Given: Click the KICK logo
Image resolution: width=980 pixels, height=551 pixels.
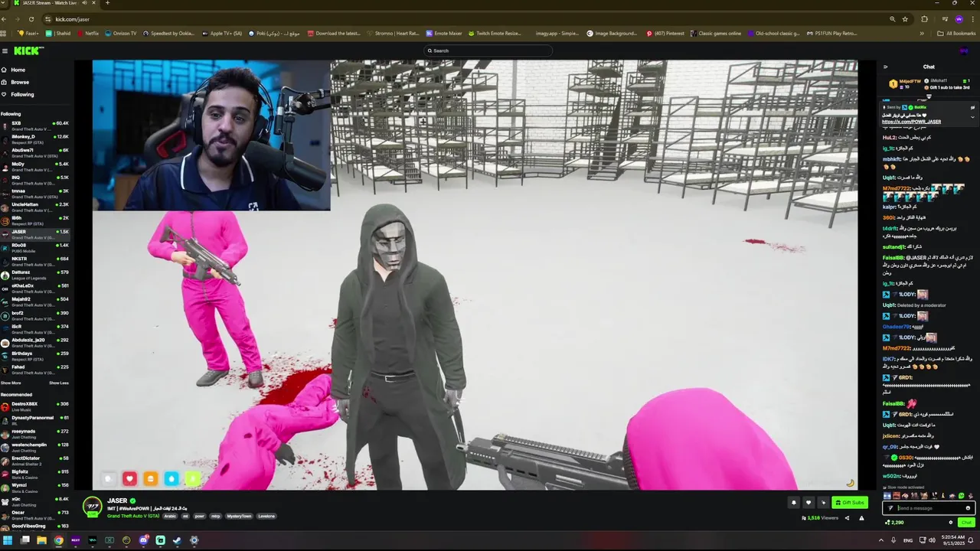Looking at the screenshot, I should coord(29,51).
